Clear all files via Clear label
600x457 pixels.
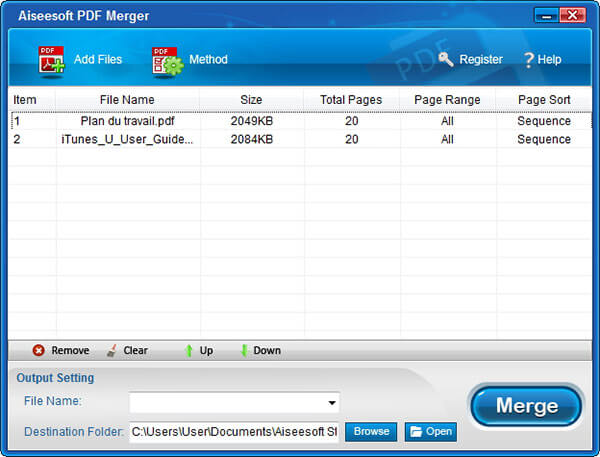pos(135,350)
